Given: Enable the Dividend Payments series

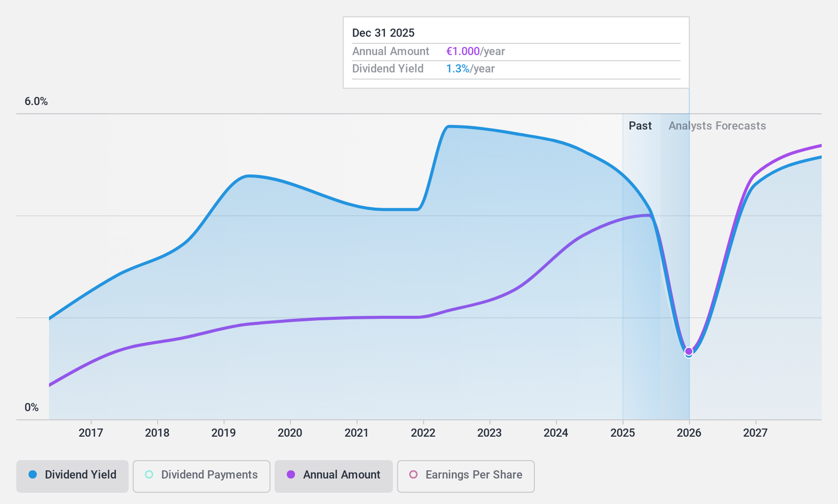Looking at the screenshot, I should (202, 476).
